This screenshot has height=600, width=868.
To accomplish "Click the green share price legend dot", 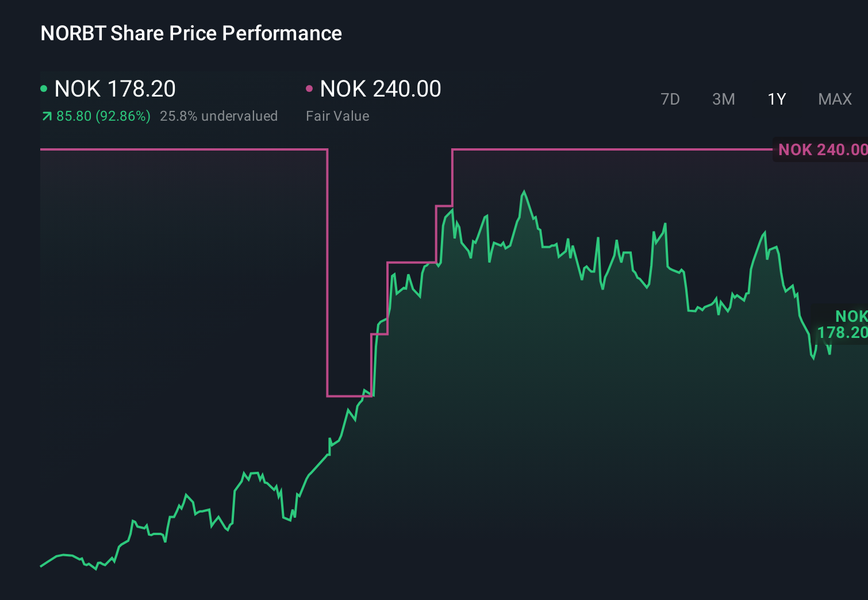I will click(44, 88).
